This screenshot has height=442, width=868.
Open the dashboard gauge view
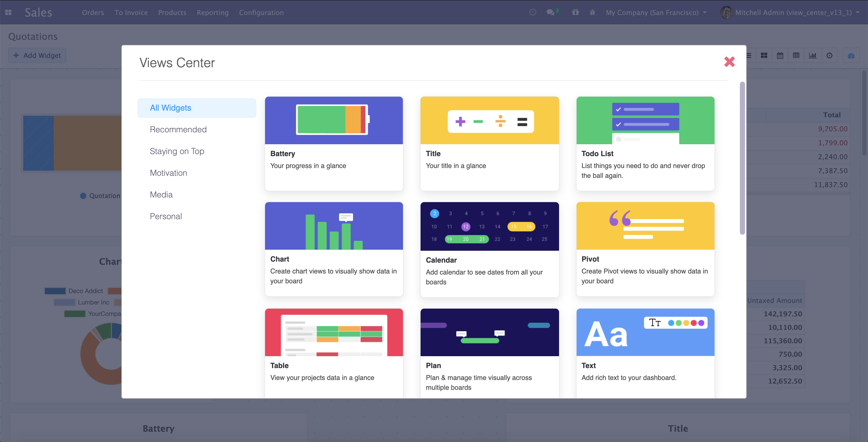coord(851,56)
